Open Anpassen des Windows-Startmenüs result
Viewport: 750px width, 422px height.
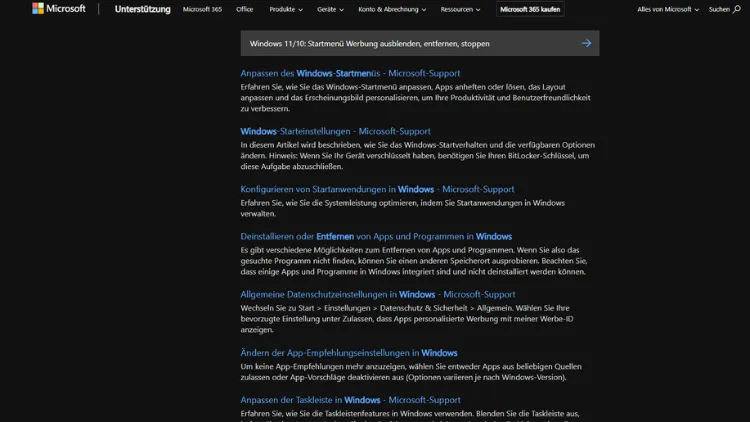coord(350,73)
